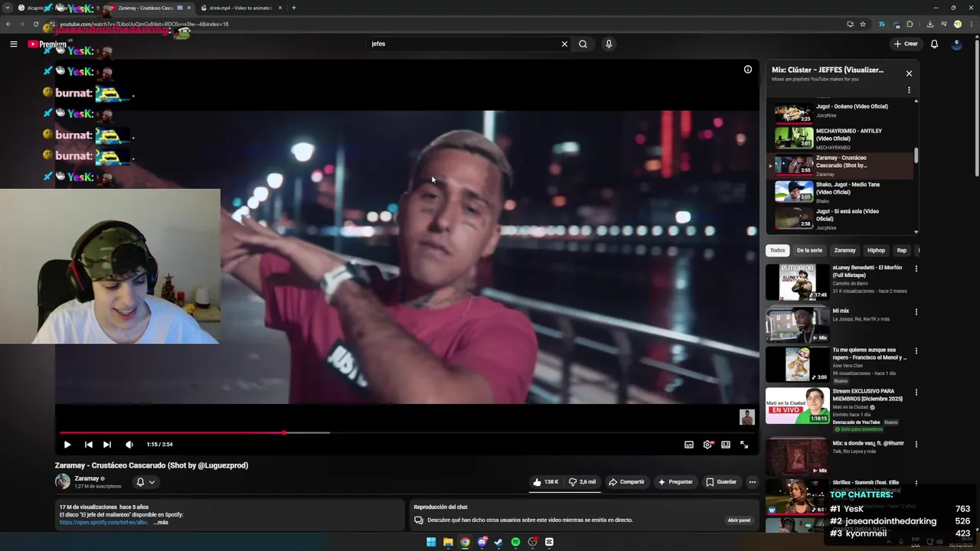Like the video with 138 K
This screenshot has height=551, width=980.
coord(546,481)
